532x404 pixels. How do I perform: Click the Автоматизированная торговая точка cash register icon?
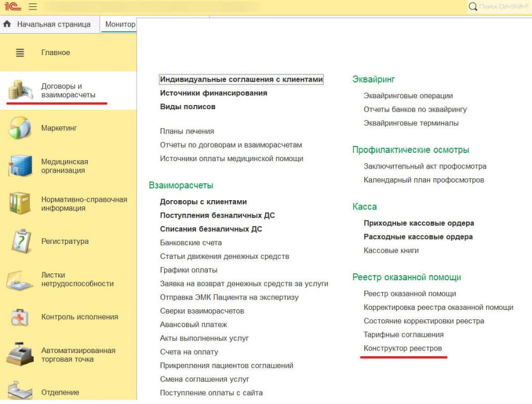20,355
